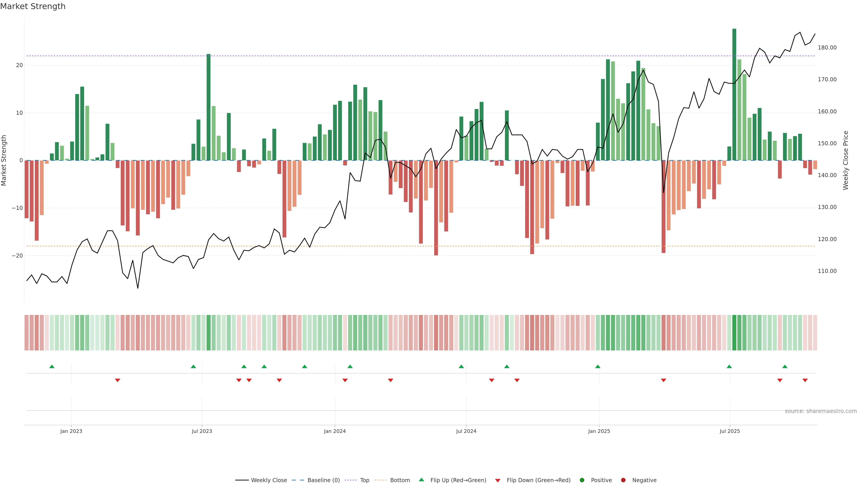Click the leftmost red flip-down triangle marker
Viewport: 868px width, 488px height.
[117, 380]
